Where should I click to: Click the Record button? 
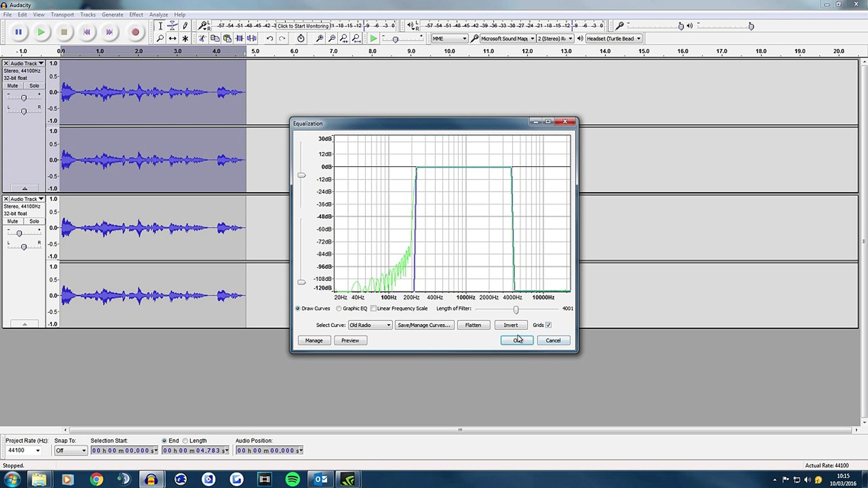[x=135, y=32]
